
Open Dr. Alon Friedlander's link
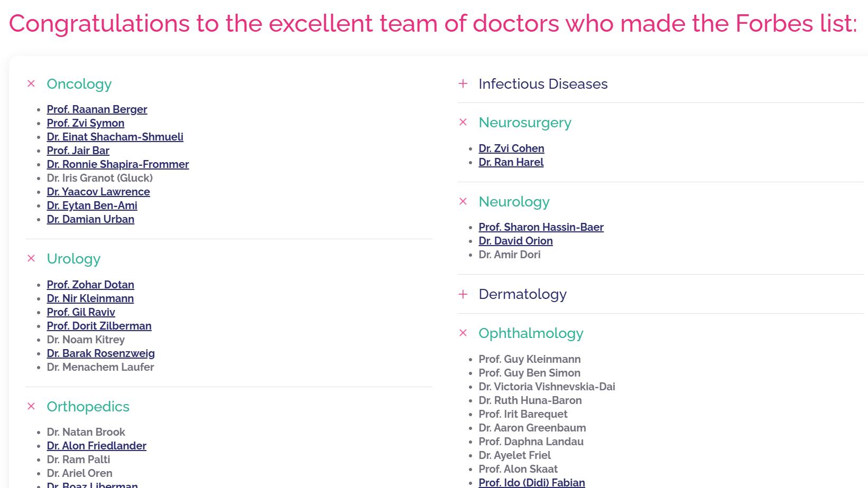[x=96, y=446]
